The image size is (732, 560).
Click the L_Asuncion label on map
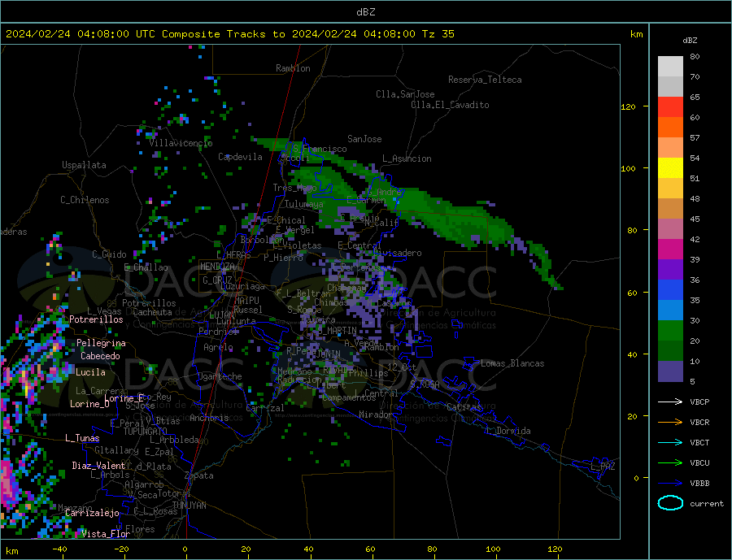point(407,158)
